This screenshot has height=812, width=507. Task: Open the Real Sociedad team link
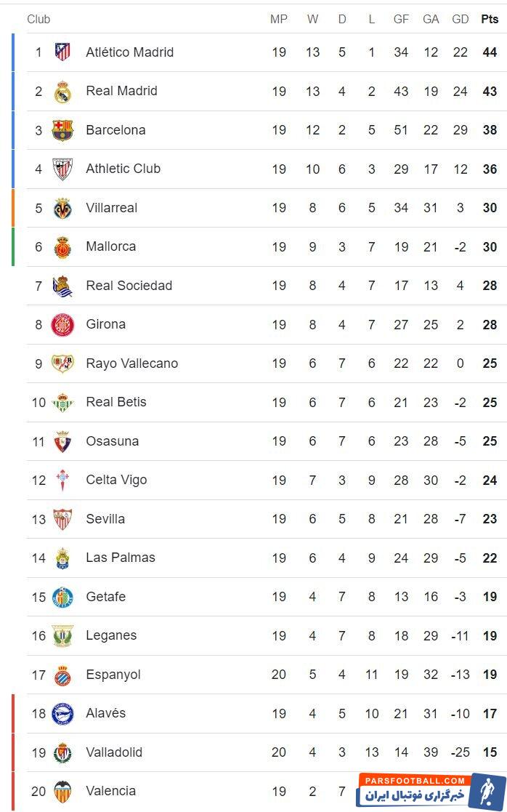coord(129,286)
